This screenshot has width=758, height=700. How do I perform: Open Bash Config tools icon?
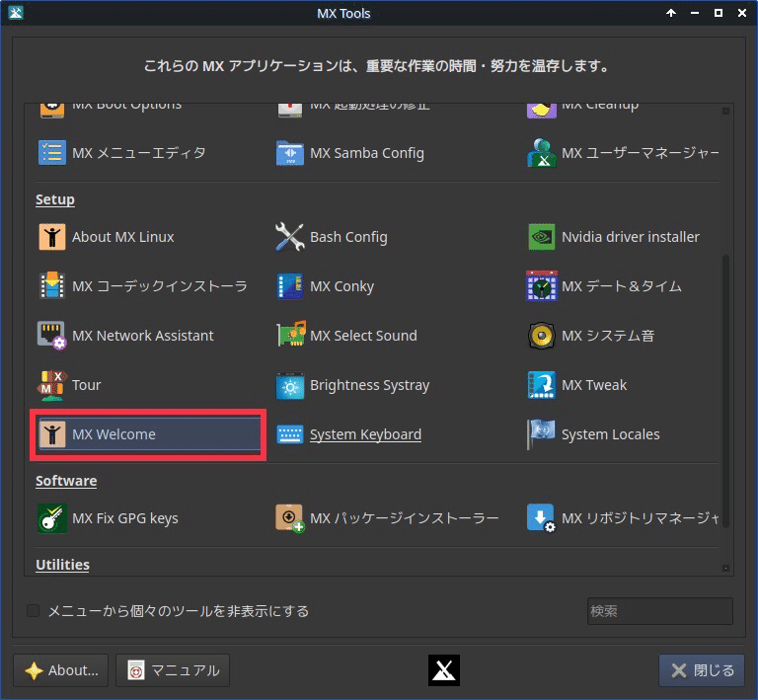click(x=289, y=237)
